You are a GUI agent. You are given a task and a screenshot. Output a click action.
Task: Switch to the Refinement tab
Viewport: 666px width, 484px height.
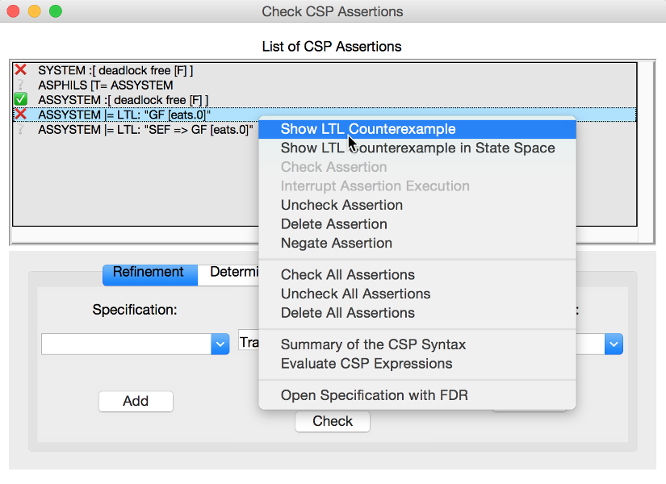[x=148, y=272]
